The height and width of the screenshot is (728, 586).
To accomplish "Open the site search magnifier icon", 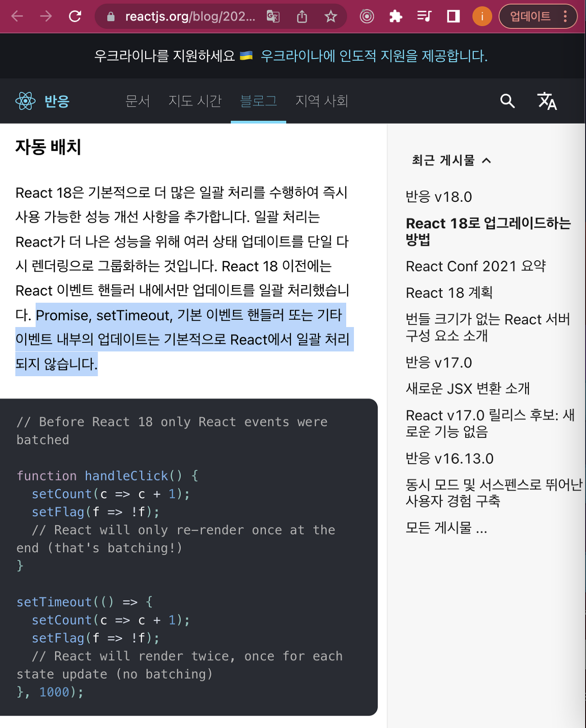I will tap(507, 101).
